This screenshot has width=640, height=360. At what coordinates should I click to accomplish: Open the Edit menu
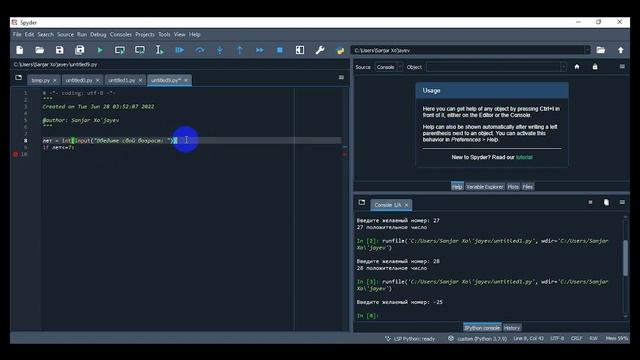point(29,35)
